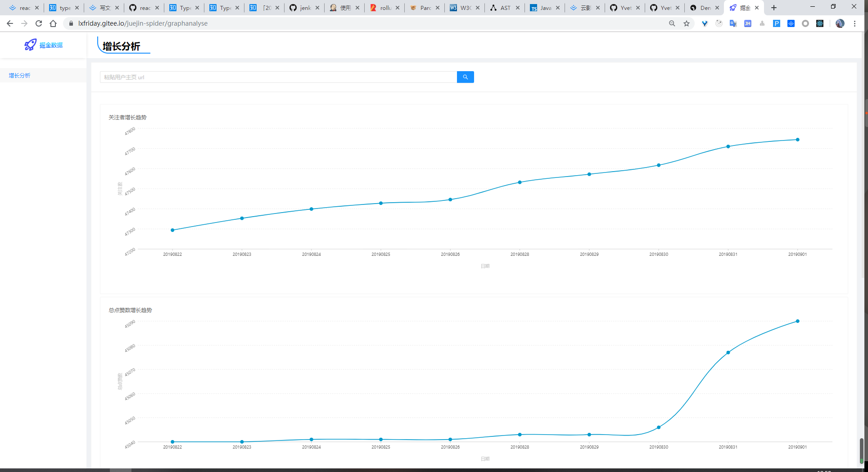Image resolution: width=868 pixels, height=472 pixels.
Task: Open a new browser tab
Action: 774,8
